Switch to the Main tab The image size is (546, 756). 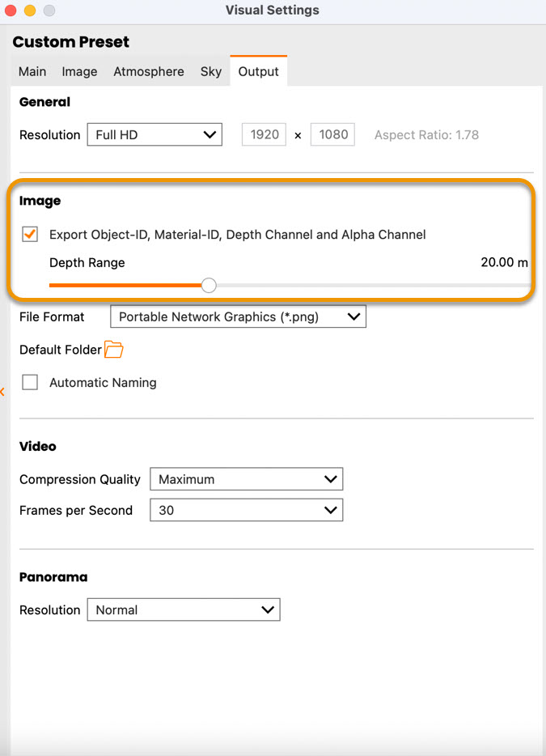tap(32, 71)
